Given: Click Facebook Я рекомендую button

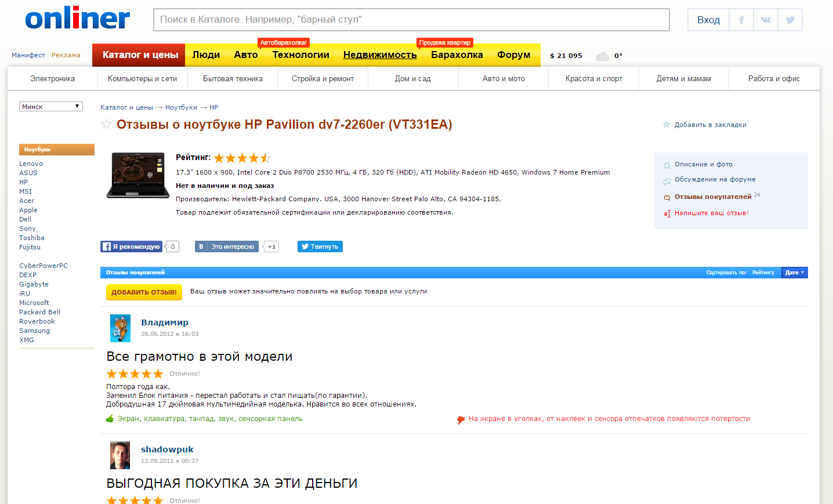Looking at the screenshot, I should pos(132,246).
